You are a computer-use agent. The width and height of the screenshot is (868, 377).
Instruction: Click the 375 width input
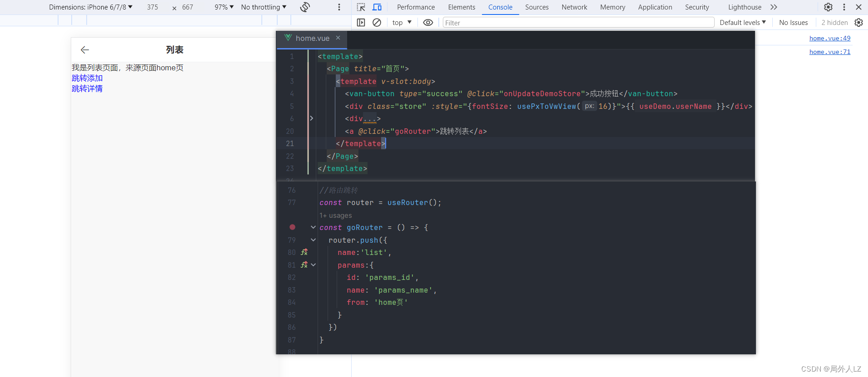point(152,7)
